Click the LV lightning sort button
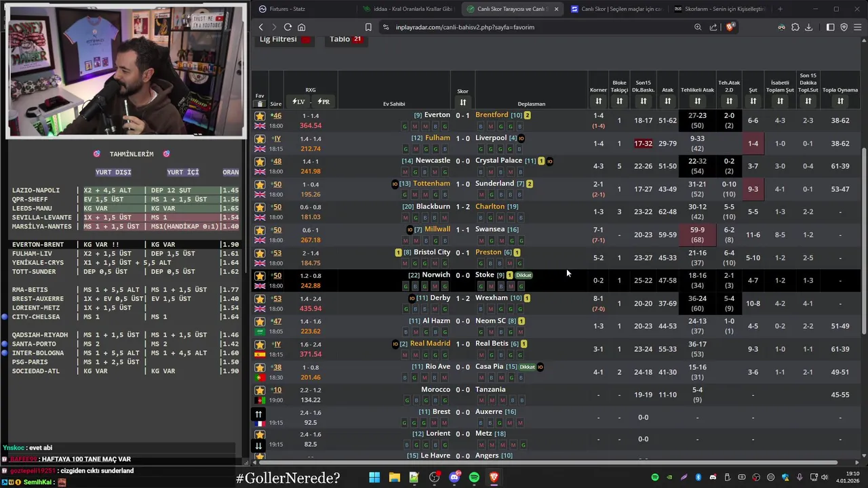 pos(298,102)
